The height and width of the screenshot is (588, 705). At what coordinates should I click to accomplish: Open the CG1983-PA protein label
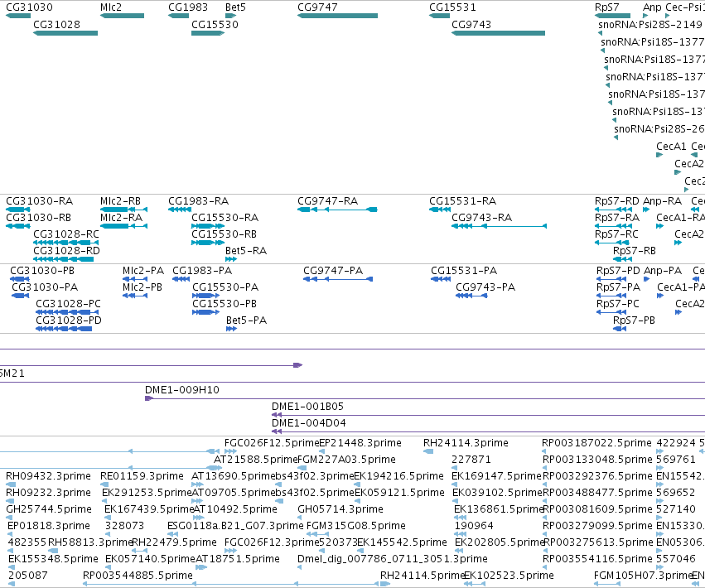202,271
